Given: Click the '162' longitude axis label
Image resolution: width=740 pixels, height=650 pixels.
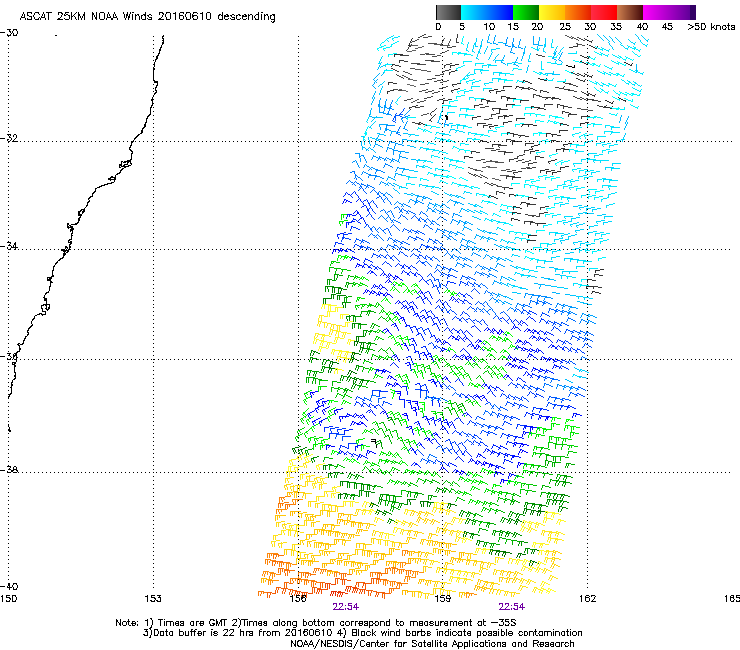Looking at the screenshot, I should (x=588, y=599).
